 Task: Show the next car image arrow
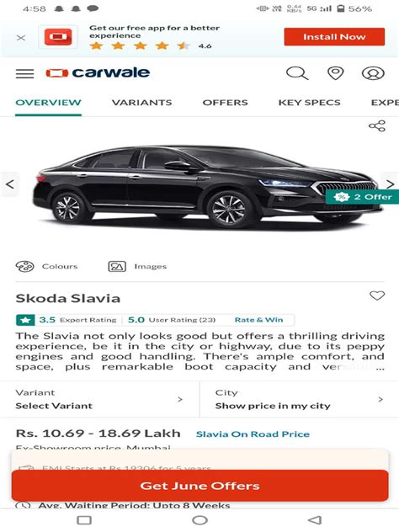[391, 184]
